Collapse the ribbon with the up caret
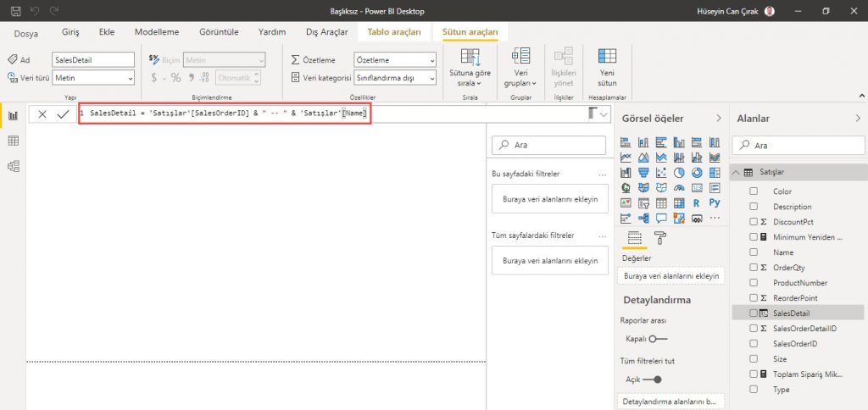 click(861, 95)
